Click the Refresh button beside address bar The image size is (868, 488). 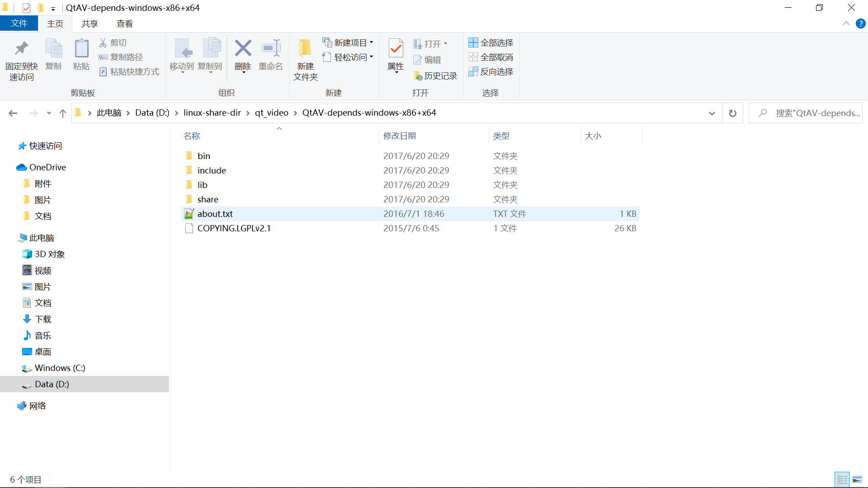(732, 113)
